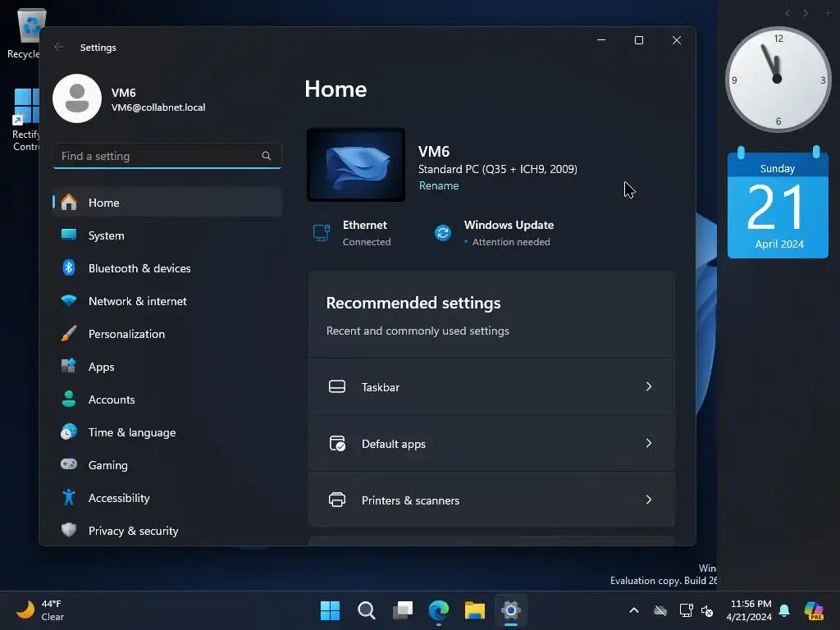Open the Windows Start button on taskbar
Image resolution: width=840 pixels, height=630 pixels.
click(330, 610)
